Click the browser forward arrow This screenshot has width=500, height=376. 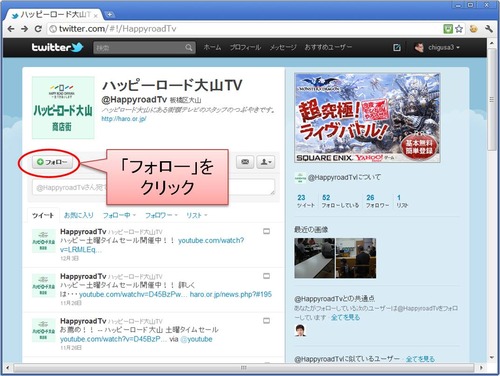24,29
